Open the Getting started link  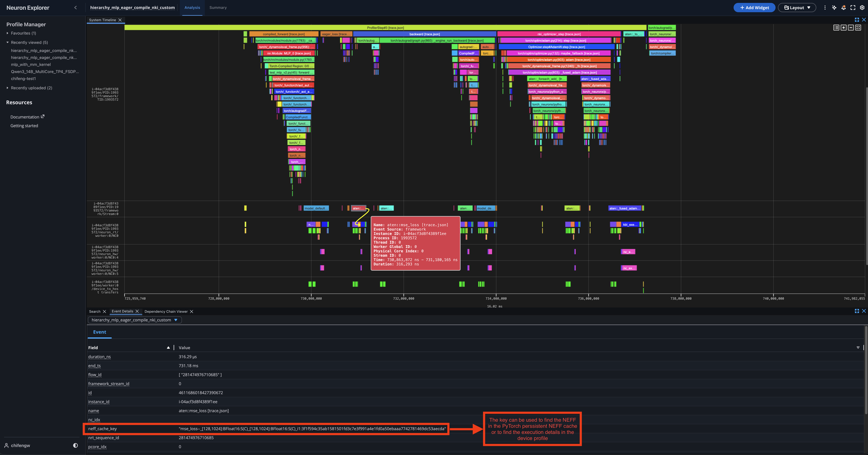(24, 126)
